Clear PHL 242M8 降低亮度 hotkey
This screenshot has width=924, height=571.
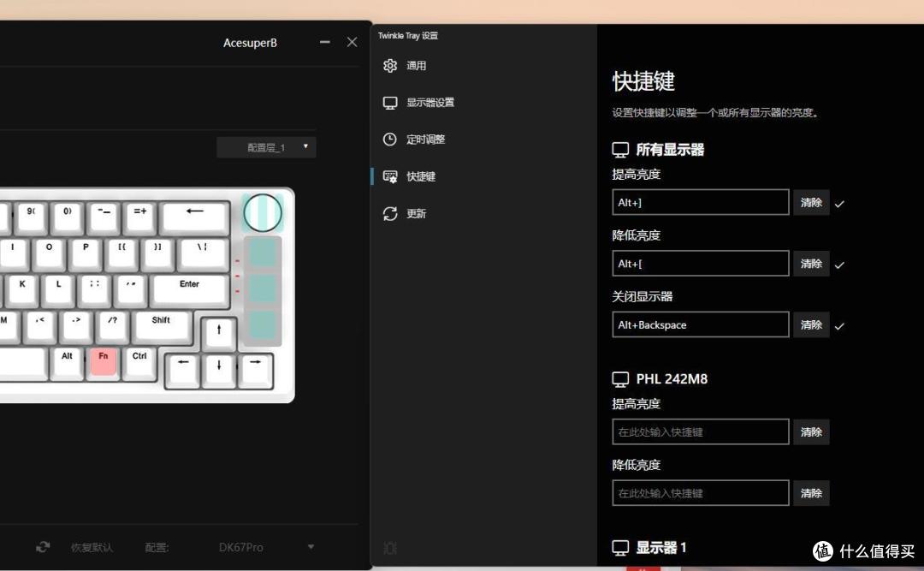tap(811, 493)
